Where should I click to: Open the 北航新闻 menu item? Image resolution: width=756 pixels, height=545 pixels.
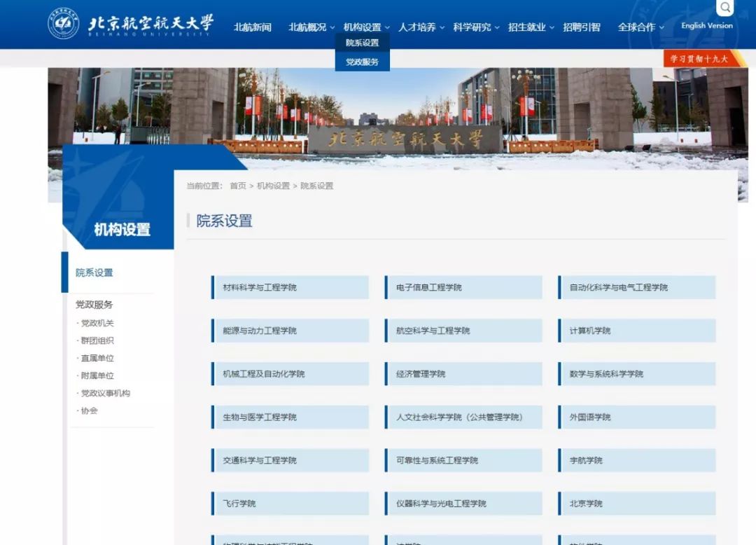252,27
